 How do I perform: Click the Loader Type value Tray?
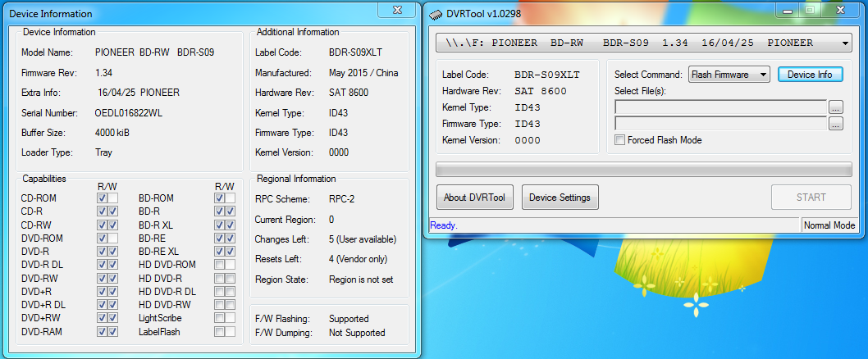pos(103,152)
